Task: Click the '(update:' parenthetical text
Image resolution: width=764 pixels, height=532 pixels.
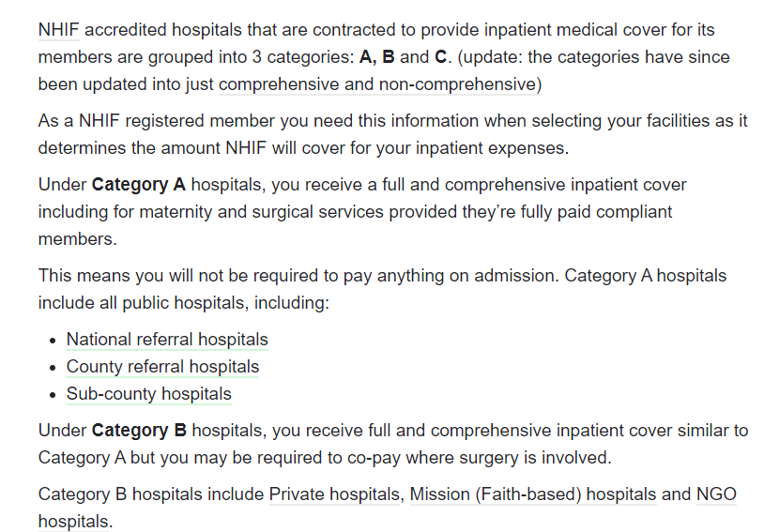Action: tap(490, 57)
